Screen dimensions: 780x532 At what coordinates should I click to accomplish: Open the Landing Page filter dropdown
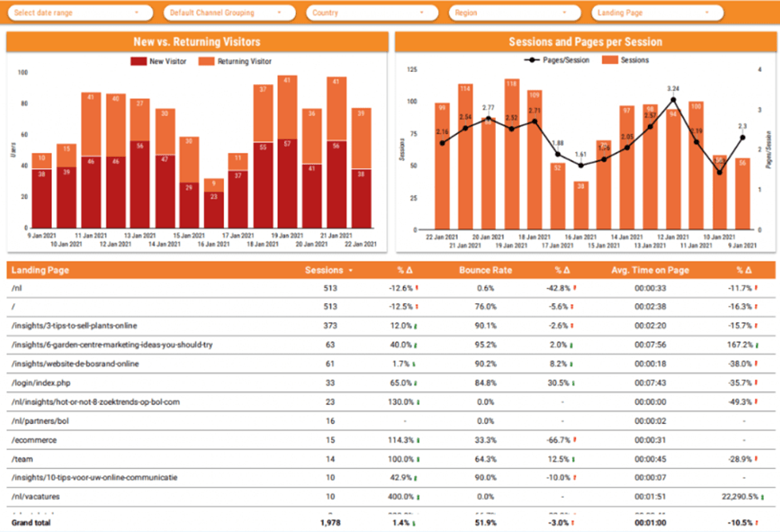tap(657, 13)
